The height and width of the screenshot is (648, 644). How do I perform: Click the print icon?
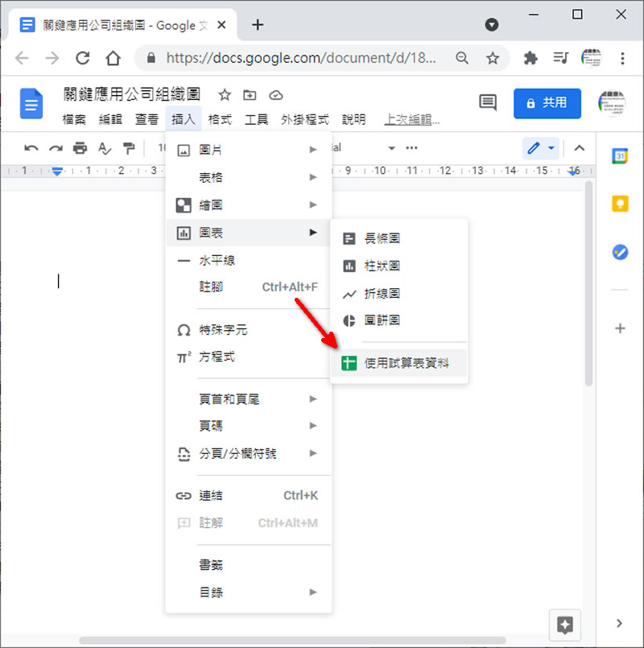click(x=80, y=147)
